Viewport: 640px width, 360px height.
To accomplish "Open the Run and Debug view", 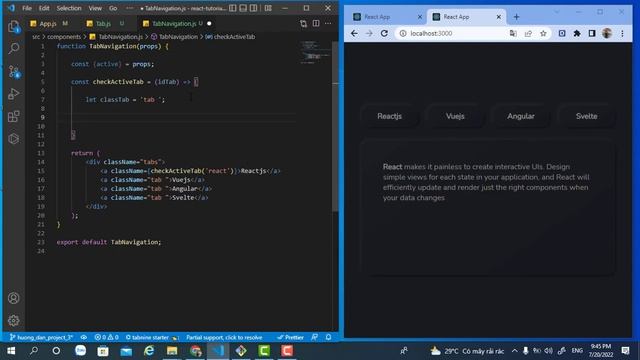I will point(13,94).
